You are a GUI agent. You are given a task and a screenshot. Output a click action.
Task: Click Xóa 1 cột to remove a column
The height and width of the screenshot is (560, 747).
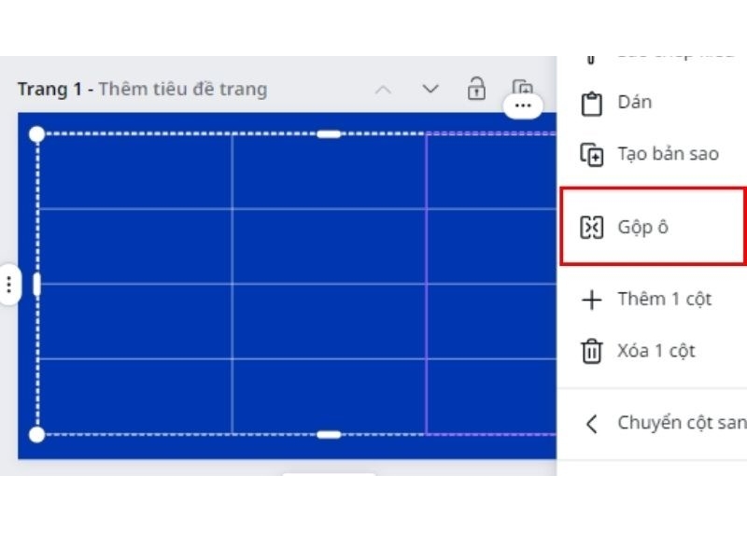coord(655,350)
